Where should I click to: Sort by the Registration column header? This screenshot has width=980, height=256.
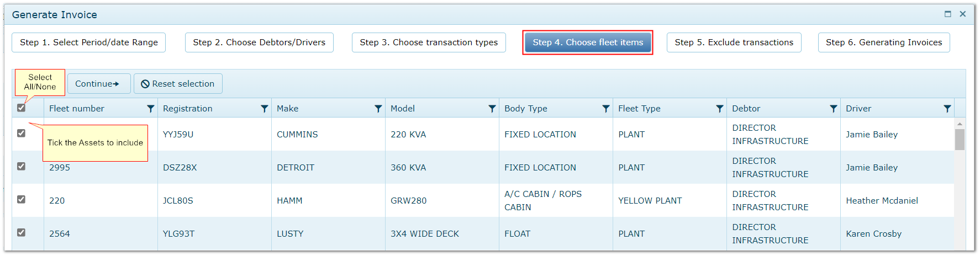188,109
